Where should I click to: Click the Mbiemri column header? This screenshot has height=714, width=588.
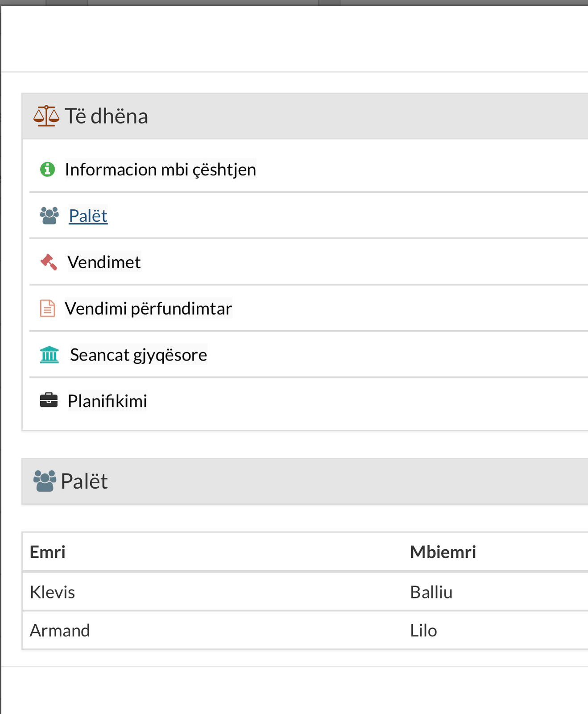pos(443,552)
